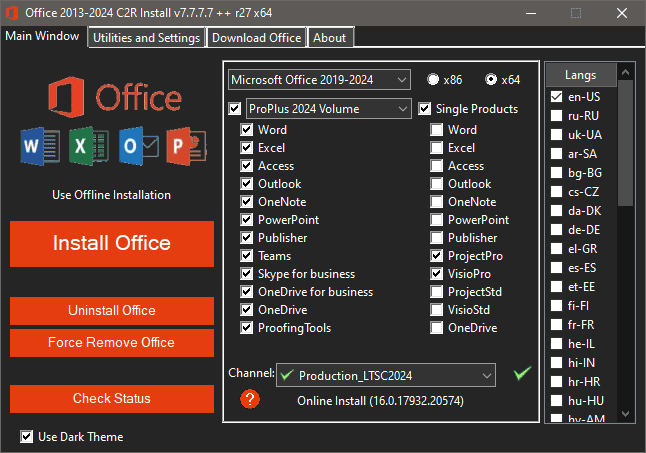Image resolution: width=646 pixels, height=453 pixels.
Task: Uncheck Publisher in the ProPlus suite list
Action: [247, 238]
